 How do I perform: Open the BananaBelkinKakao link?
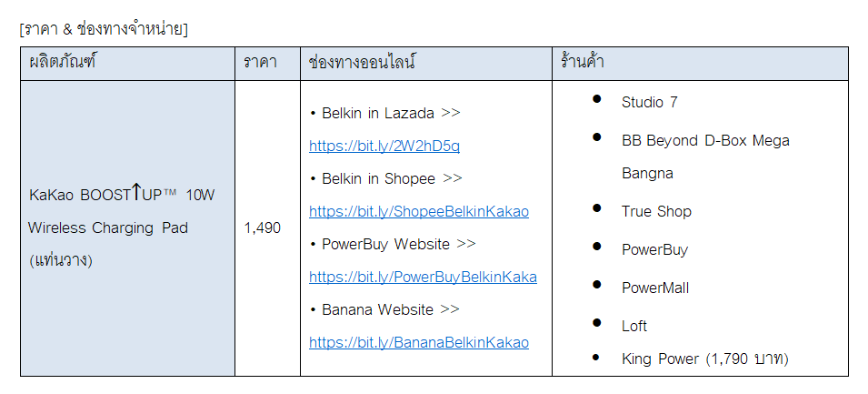pyautogui.click(x=418, y=342)
